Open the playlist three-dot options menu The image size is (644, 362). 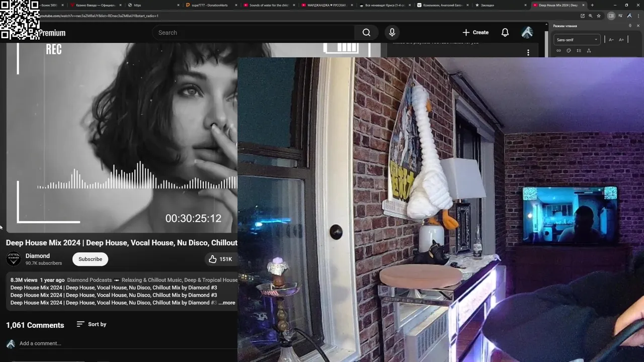coord(528,52)
